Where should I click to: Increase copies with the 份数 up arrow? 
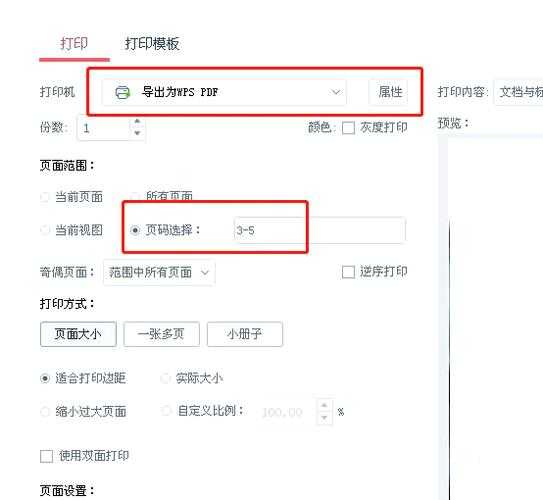click(x=137, y=122)
